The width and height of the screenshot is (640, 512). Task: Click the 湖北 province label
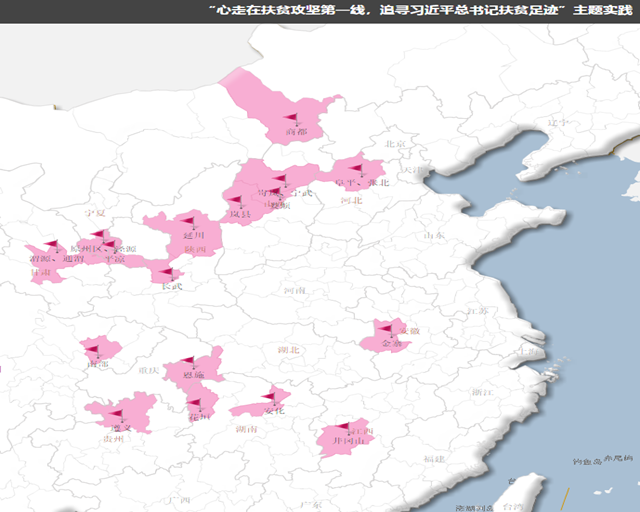(288, 350)
